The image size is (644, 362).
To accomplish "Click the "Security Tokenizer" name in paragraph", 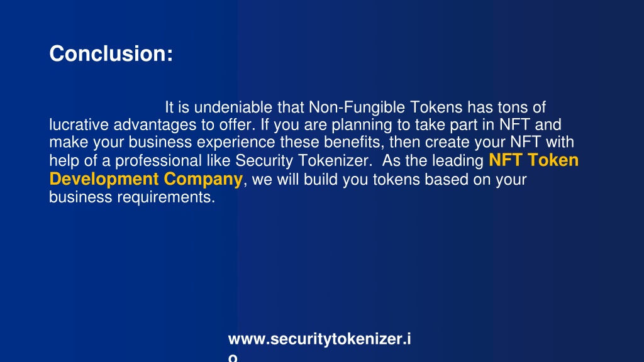I will (x=302, y=161).
